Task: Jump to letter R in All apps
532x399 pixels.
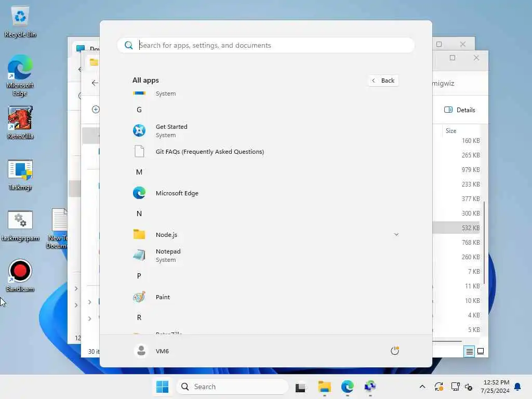Action: pyautogui.click(x=139, y=317)
